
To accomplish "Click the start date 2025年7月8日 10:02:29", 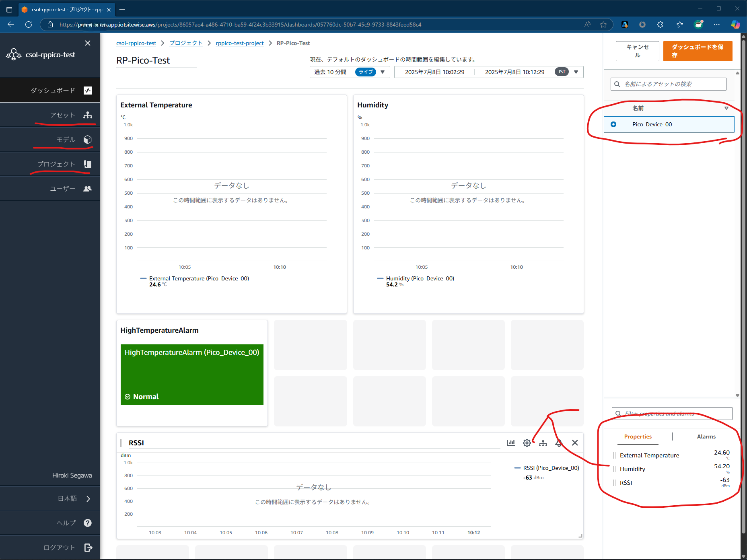I will [434, 72].
